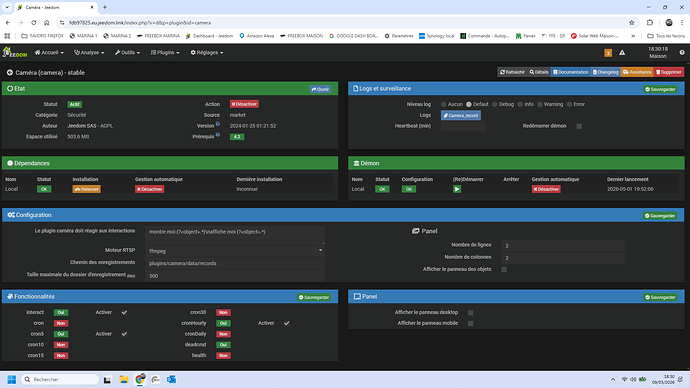The height and width of the screenshot is (388, 690).
Task: Open the Windows Start button
Action: (12, 379)
